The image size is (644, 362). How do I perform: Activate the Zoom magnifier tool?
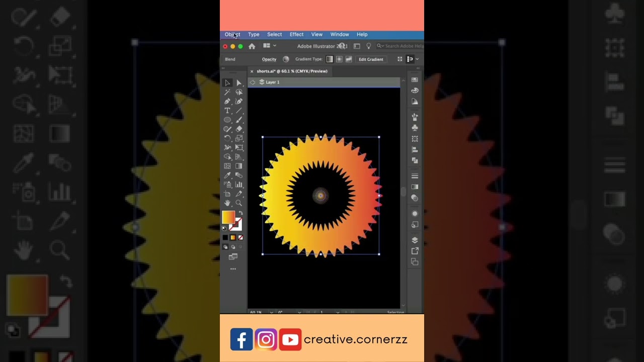(x=239, y=203)
